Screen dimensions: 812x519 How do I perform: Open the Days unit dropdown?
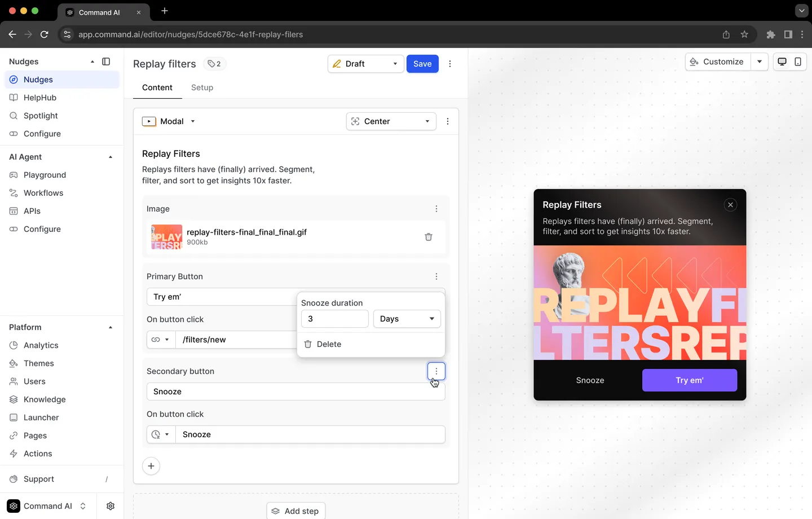click(x=407, y=319)
